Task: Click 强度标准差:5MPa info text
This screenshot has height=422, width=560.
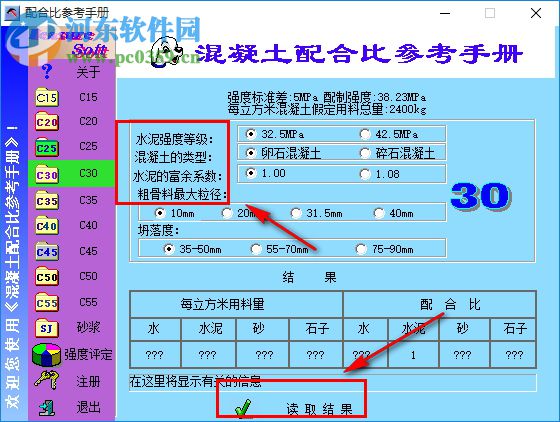Action: (272, 97)
